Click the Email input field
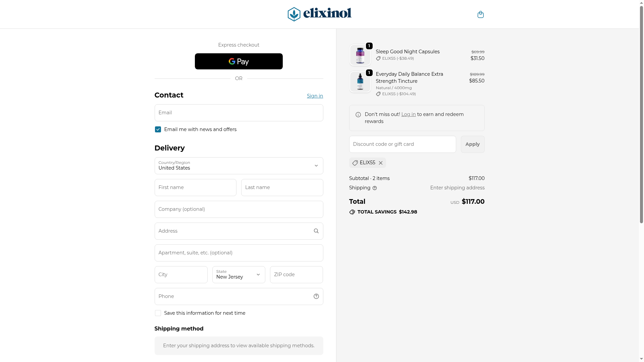The width and height of the screenshot is (644, 362). pyautogui.click(x=238, y=113)
